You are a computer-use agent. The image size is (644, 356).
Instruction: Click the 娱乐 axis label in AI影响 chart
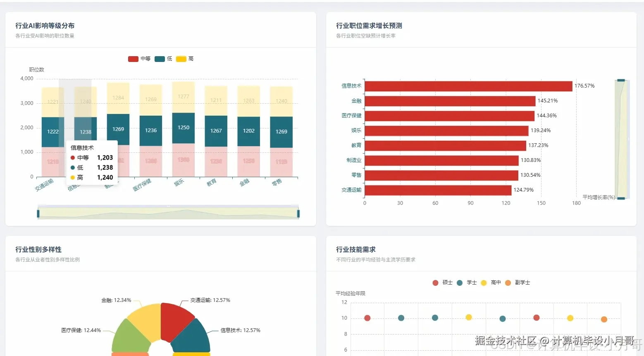click(x=179, y=182)
